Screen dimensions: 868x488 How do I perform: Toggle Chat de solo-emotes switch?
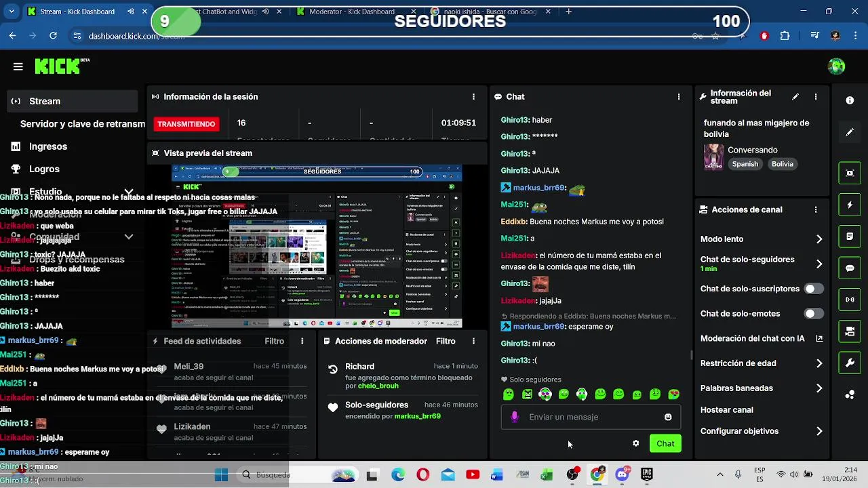[x=814, y=314]
